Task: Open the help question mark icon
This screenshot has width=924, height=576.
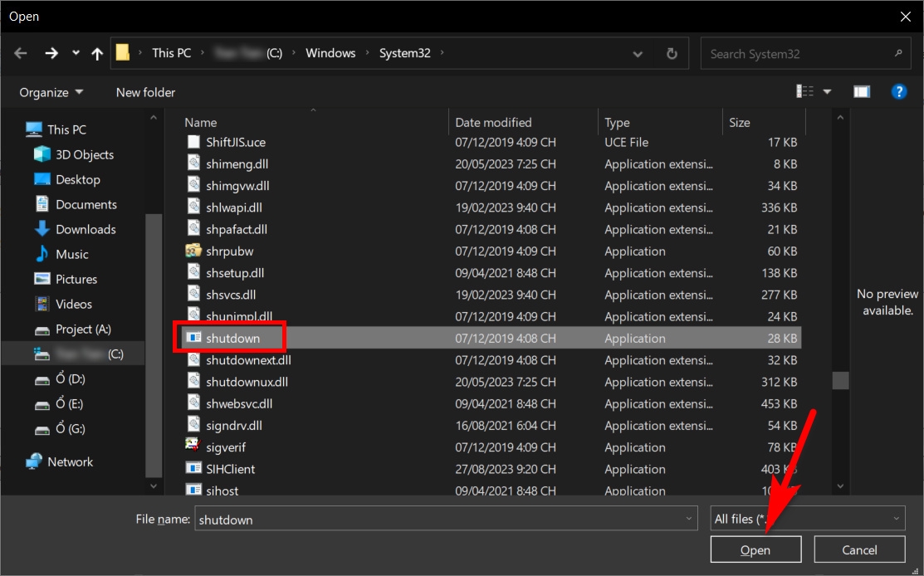Action: click(x=898, y=92)
